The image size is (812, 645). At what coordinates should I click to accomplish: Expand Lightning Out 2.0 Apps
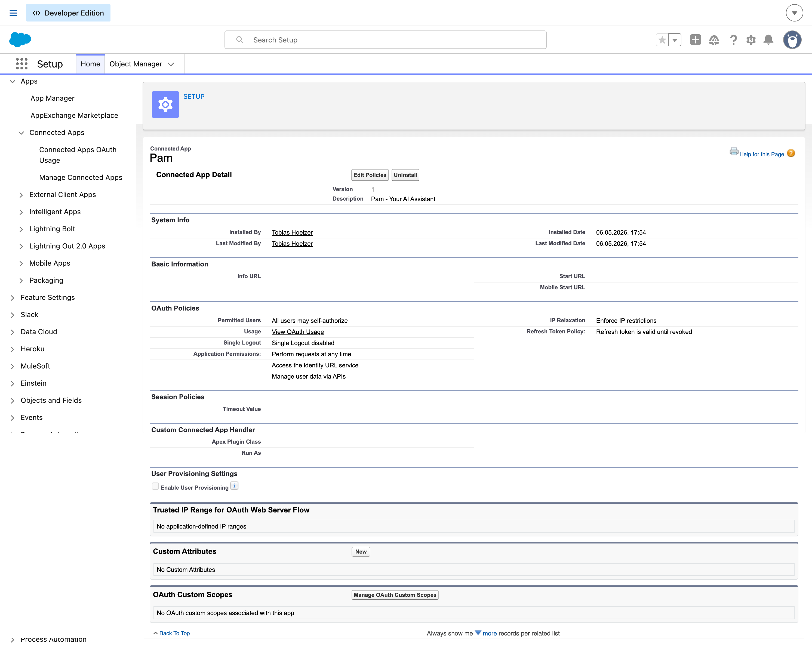tap(21, 246)
